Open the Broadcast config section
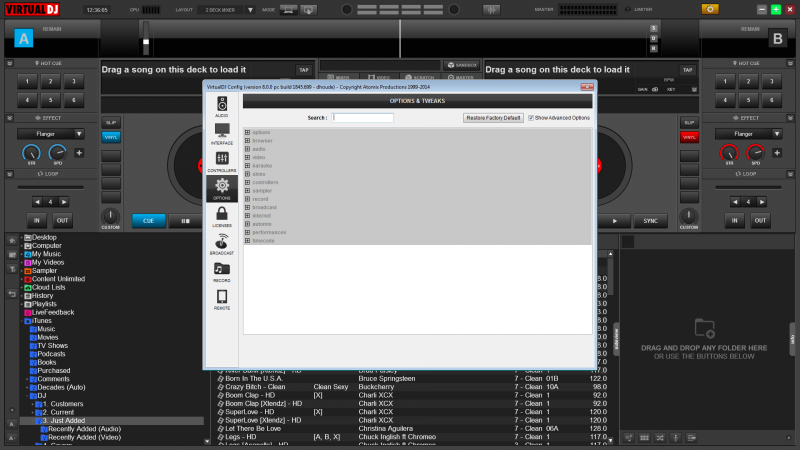The width and height of the screenshot is (800, 450). 221,244
